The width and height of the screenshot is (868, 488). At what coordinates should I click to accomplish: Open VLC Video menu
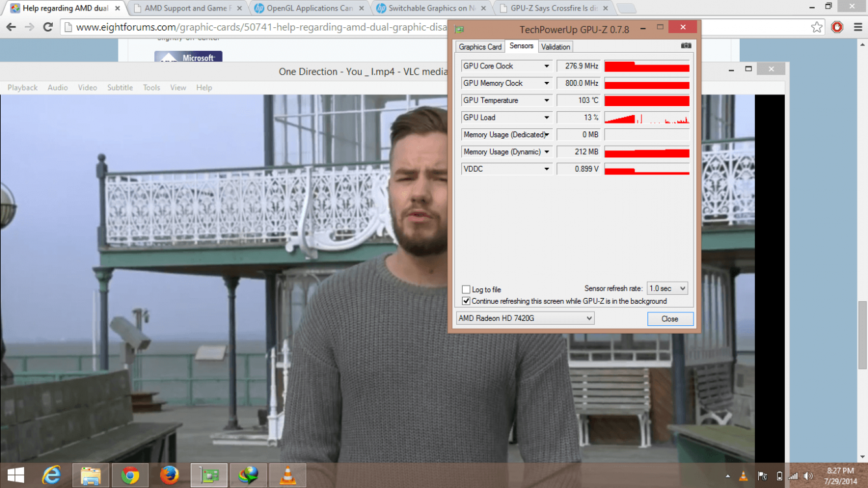87,88
